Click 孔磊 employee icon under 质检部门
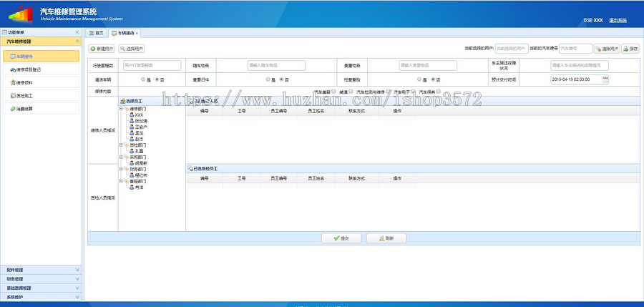This screenshot has height=307, width=644. 132,151
